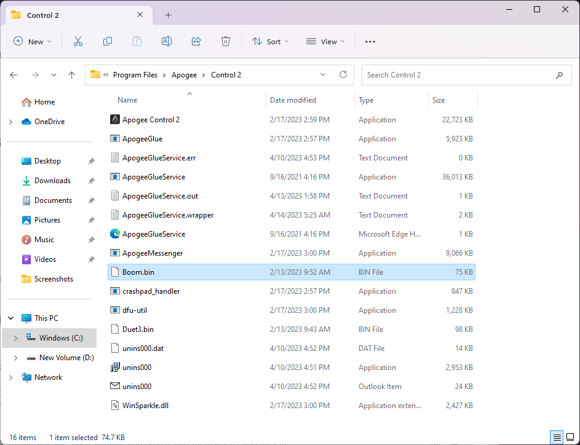Click the Control 2 breadcrumb segment
580x445 pixels.
click(x=226, y=75)
